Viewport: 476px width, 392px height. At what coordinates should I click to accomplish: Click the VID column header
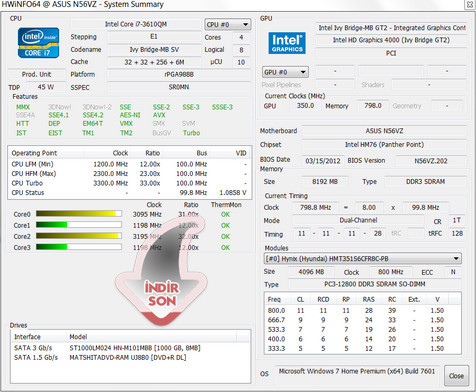pyautogui.click(x=230, y=153)
